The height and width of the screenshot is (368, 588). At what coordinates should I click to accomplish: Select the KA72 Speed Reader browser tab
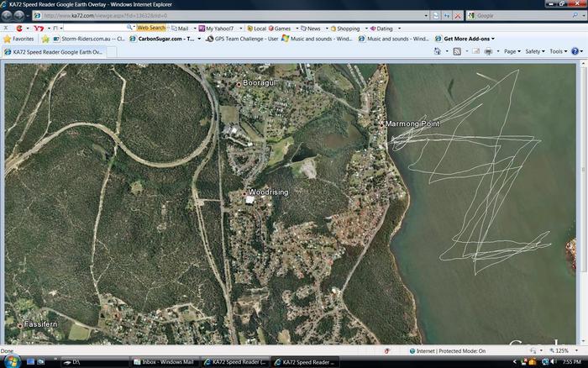[x=55, y=51]
